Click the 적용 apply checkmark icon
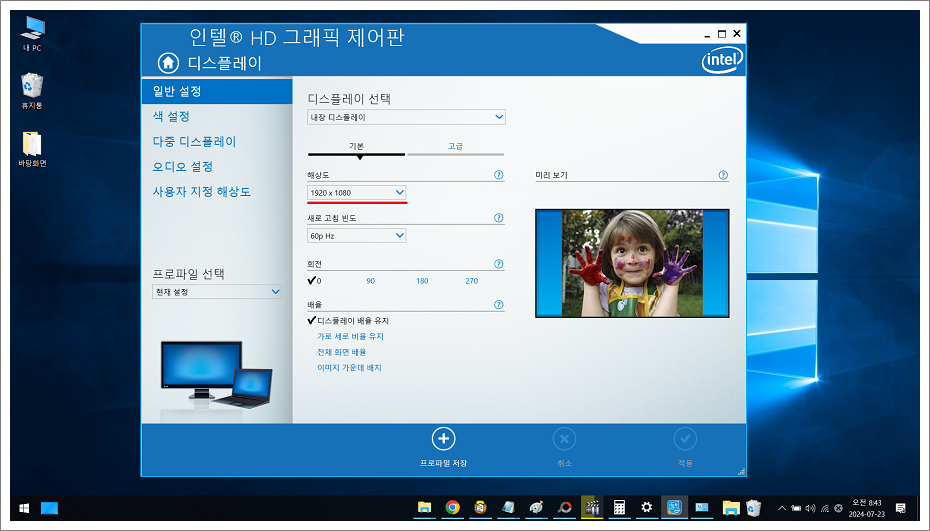 [x=685, y=439]
